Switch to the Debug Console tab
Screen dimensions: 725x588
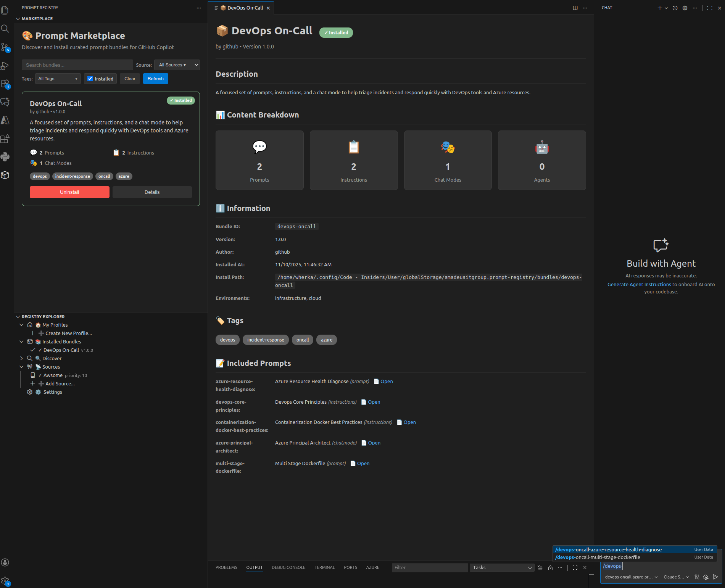288,567
